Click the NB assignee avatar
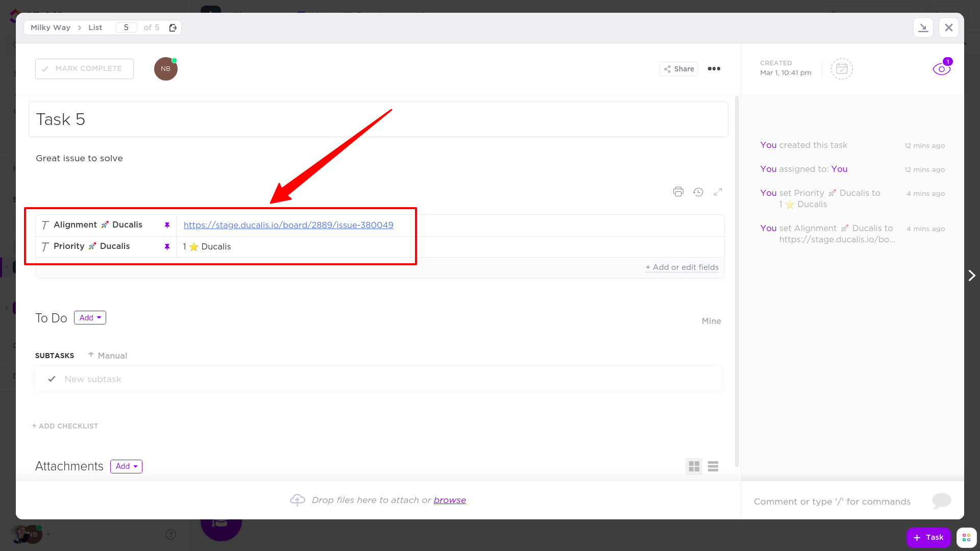This screenshot has width=980, height=551. click(166, 69)
